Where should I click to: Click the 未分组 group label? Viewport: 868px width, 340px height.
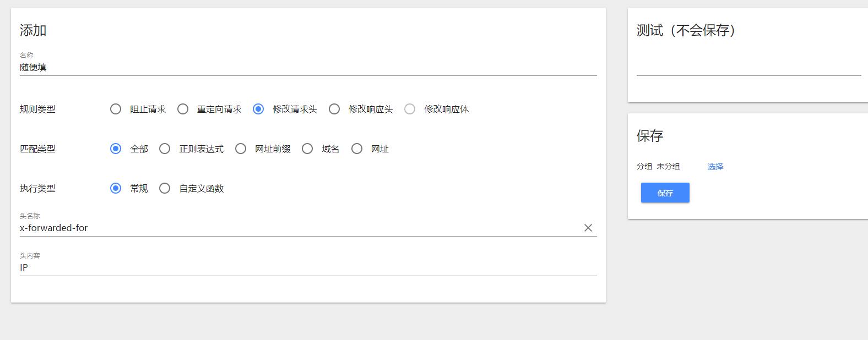pos(668,167)
